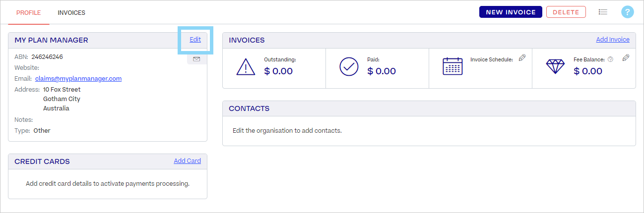Click the envelope email icon

(x=196, y=59)
